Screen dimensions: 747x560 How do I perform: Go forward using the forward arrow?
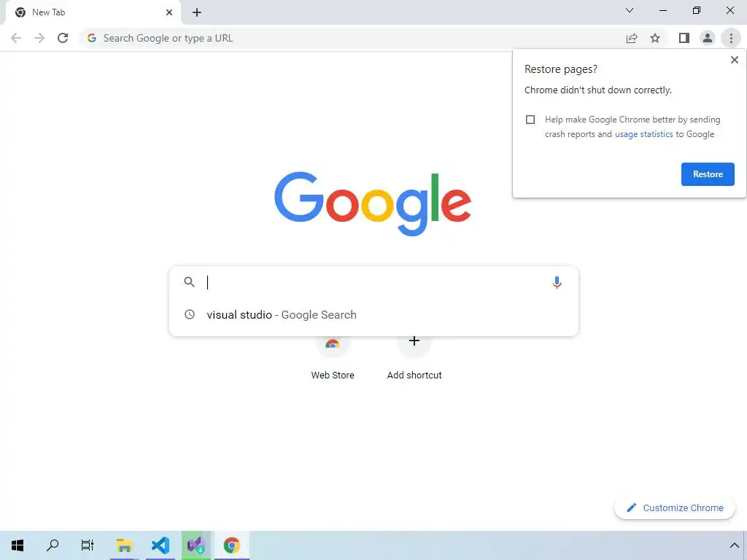[x=39, y=38]
